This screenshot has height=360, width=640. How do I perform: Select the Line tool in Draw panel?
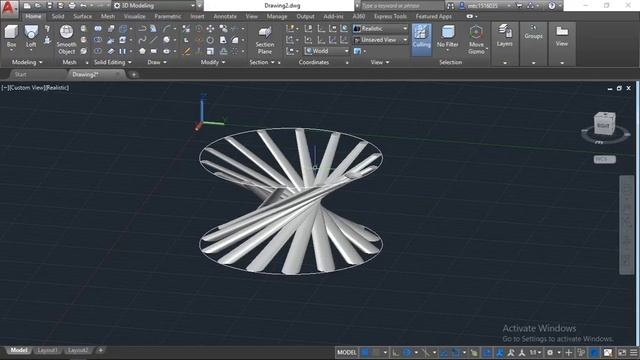point(153,40)
